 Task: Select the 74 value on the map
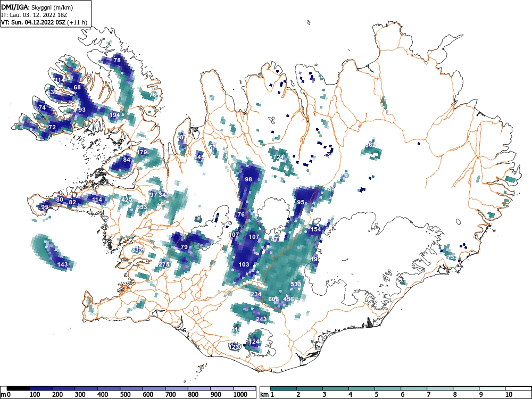(42, 107)
